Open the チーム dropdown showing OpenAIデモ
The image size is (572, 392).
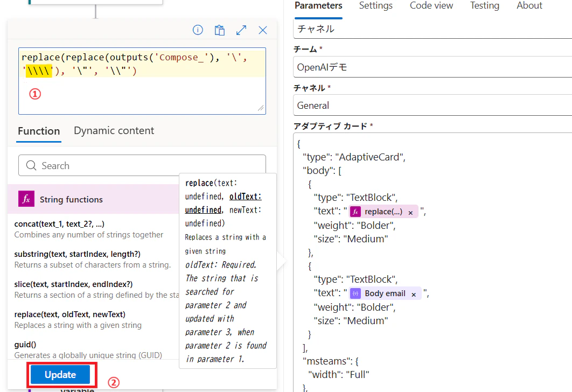point(433,67)
